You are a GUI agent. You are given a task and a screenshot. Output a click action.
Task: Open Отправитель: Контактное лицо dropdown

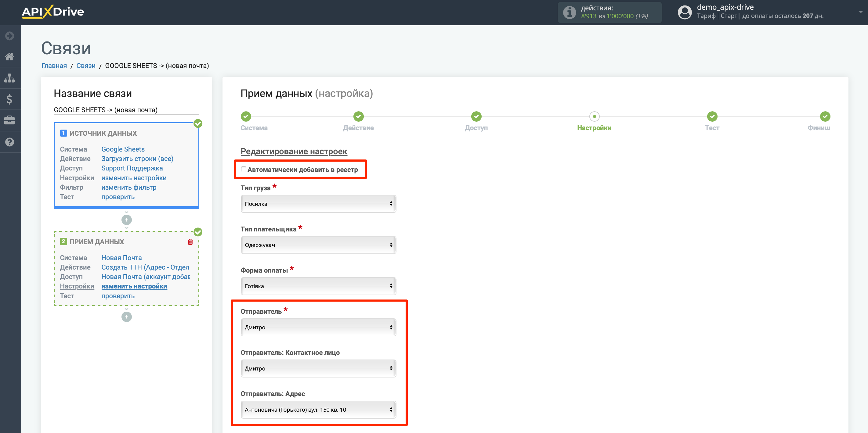pos(318,368)
